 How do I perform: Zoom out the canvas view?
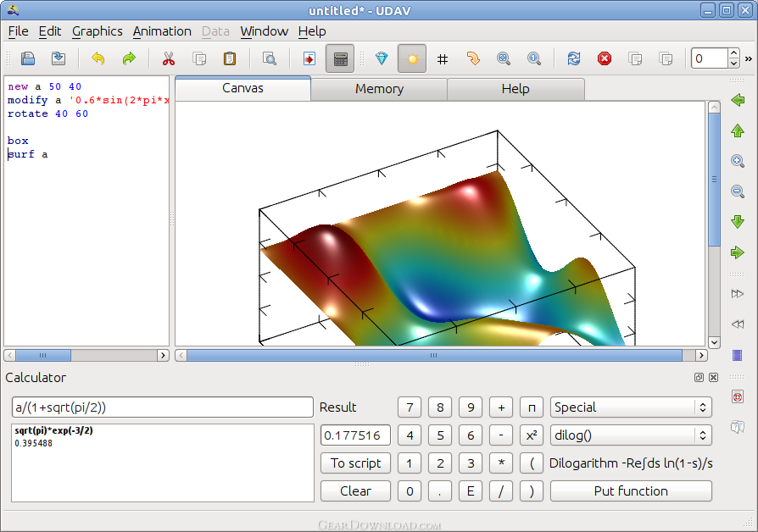pos(738,191)
